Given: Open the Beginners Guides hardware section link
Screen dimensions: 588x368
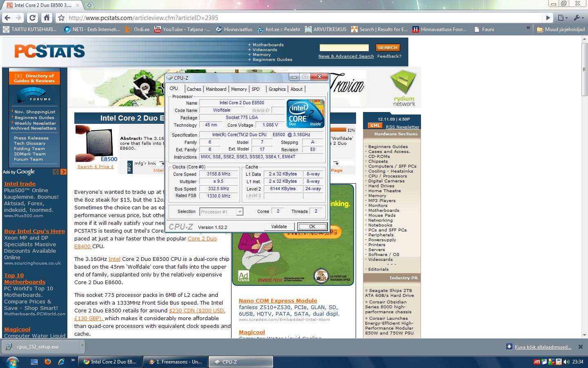Looking at the screenshot, I should tap(388, 146).
